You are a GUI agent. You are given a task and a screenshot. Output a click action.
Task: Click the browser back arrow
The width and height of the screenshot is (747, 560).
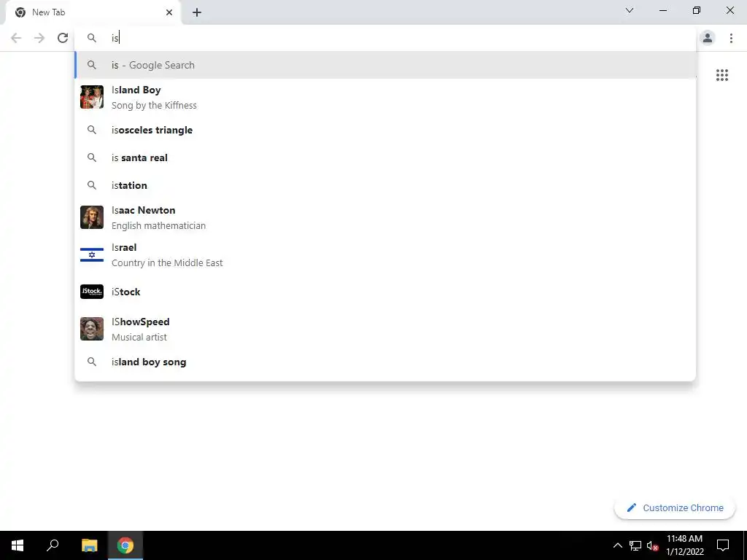point(16,38)
